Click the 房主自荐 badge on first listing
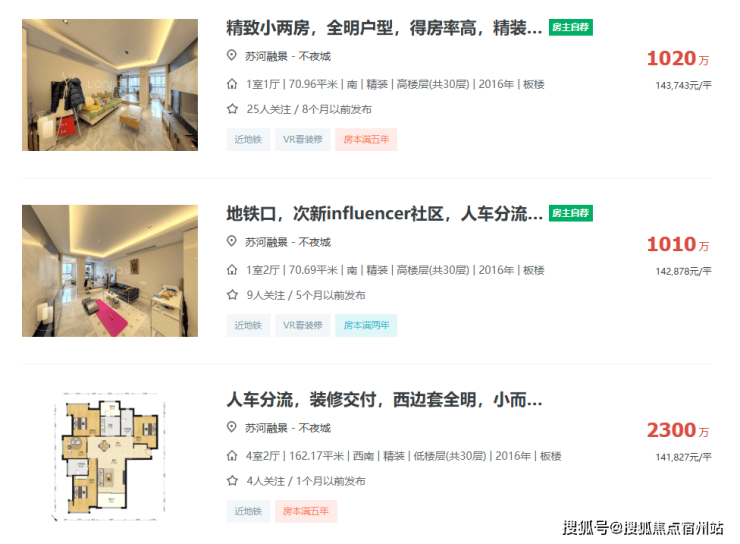 click(x=571, y=27)
